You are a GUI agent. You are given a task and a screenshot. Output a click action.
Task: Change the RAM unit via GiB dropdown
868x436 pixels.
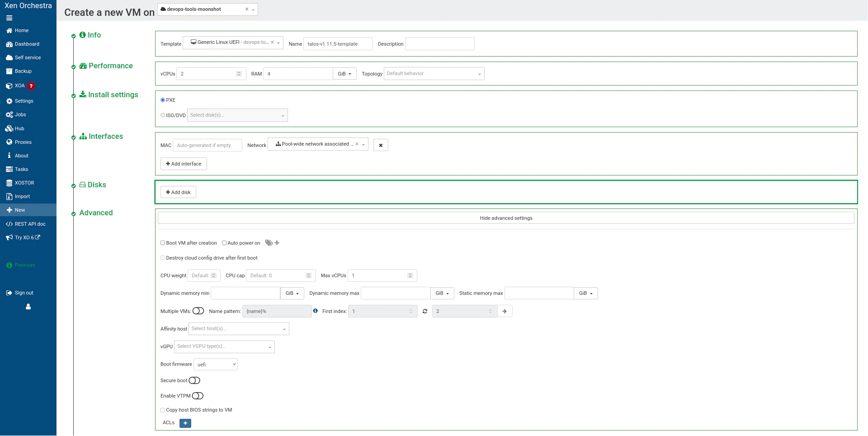pyautogui.click(x=344, y=73)
